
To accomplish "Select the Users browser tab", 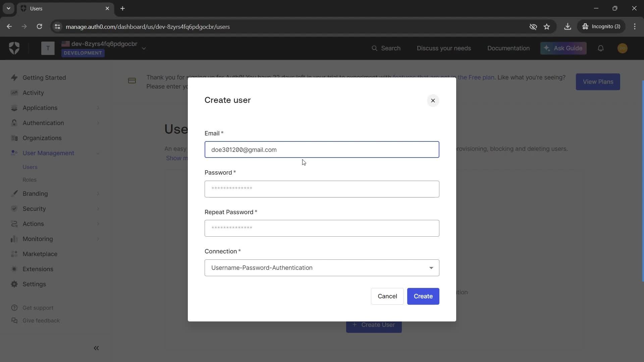I will tap(65, 8).
